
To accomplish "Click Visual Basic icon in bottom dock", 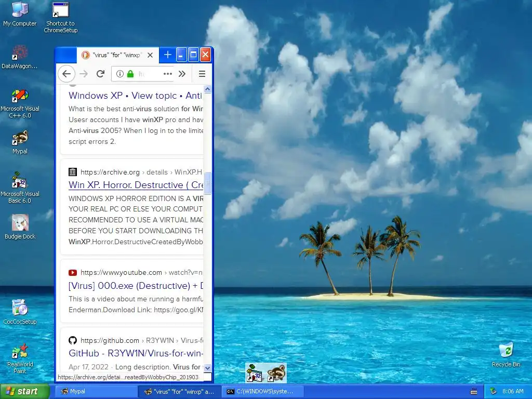I will click(255, 373).
